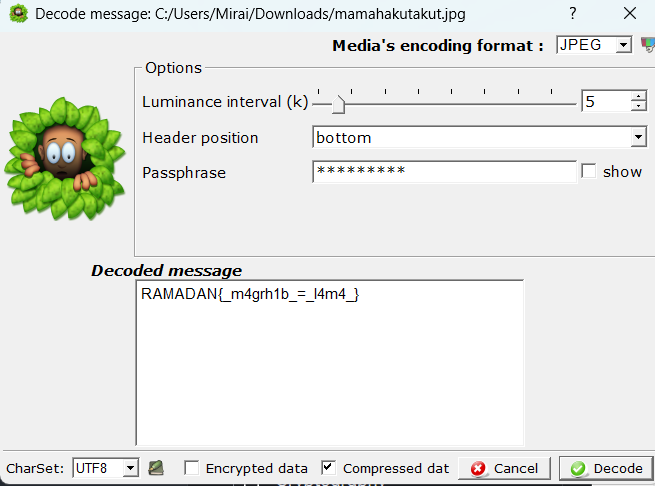Open the charset notebook icon beside UTF8
655x486 pixels.
point(156,468)
